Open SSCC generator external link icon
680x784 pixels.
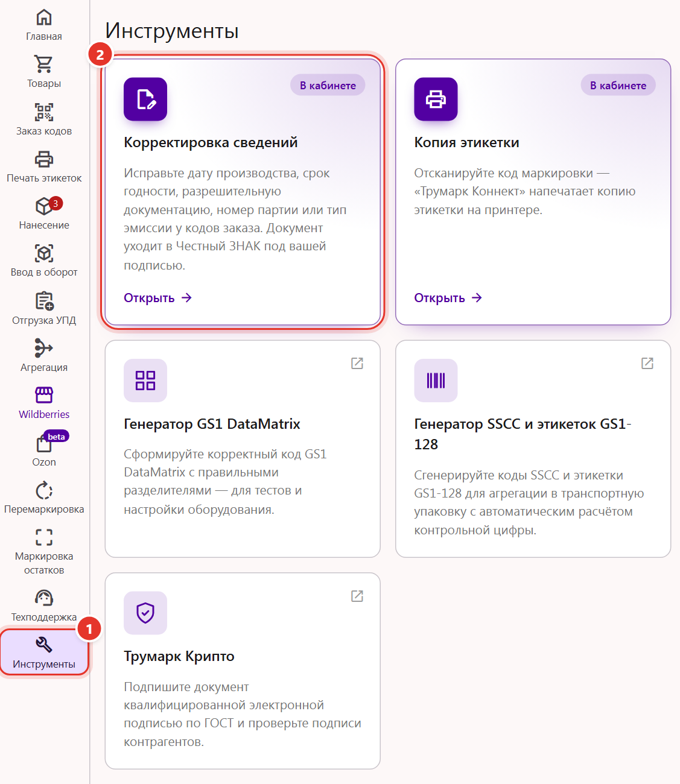click(x=647, y=363)
